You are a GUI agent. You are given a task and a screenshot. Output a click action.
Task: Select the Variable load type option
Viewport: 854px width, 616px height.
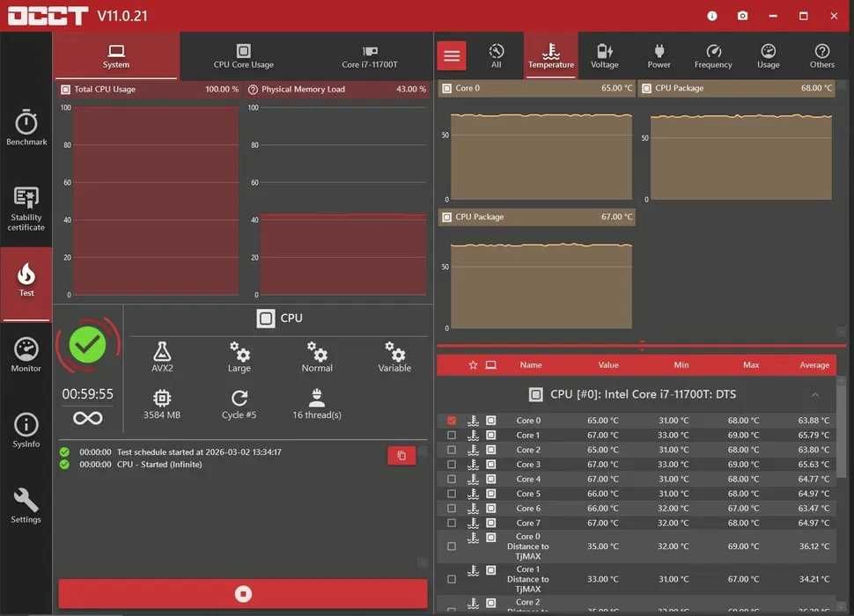coord(395,357)
